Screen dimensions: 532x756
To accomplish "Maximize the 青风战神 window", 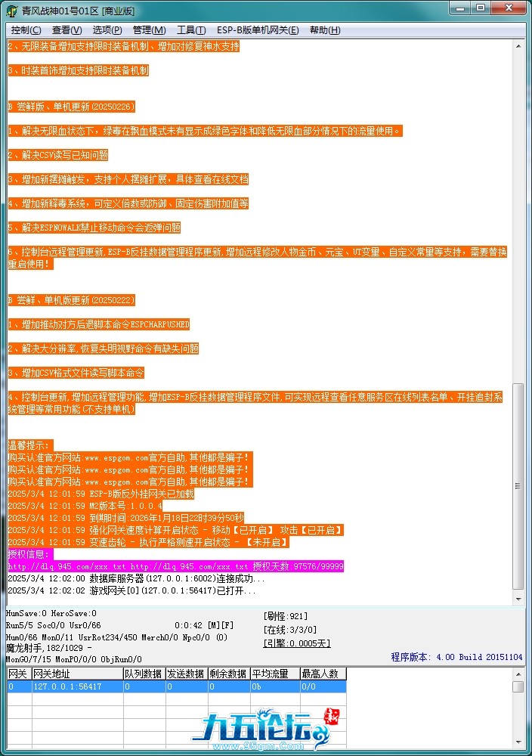I will 481,8.
